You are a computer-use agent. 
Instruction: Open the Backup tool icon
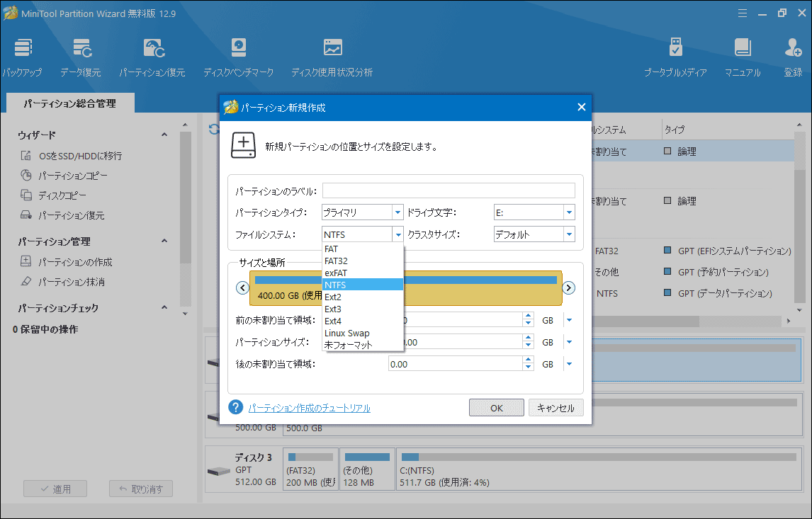pyautogui.click(x=22, y=57)
